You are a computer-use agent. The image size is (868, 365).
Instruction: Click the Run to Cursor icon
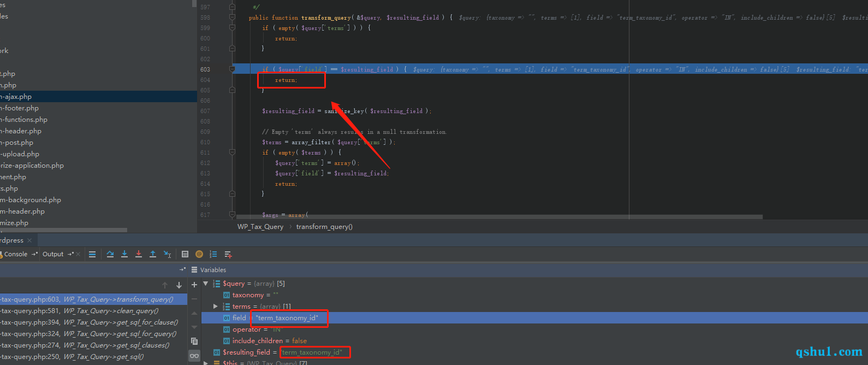(x=168, y=254)
